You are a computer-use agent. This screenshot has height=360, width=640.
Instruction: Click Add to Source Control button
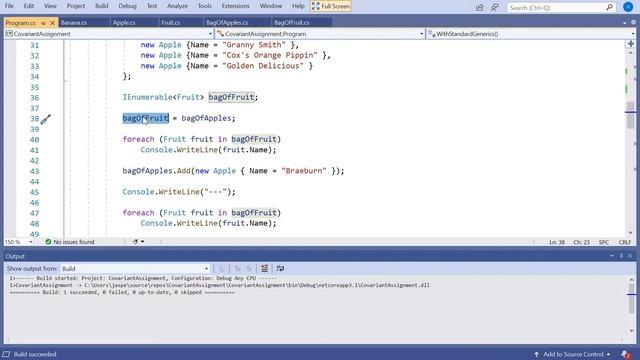tap(572, 354)
